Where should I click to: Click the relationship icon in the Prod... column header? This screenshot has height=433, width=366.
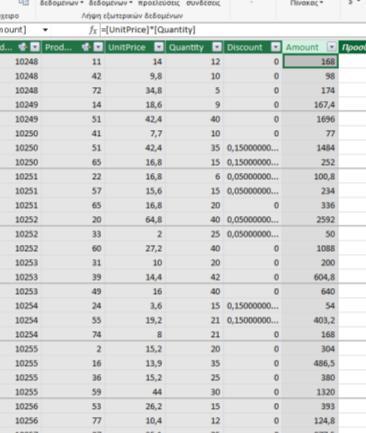pos(86,47)
